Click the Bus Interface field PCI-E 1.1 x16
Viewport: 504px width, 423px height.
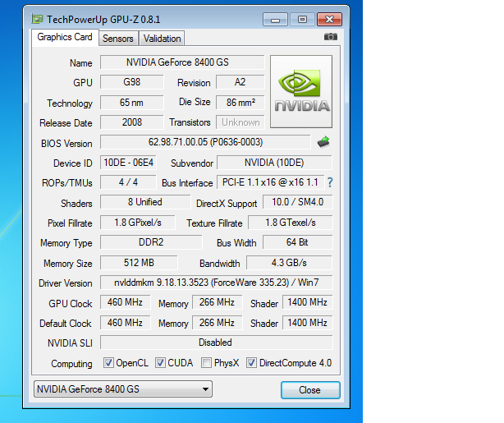pos(270,182)
